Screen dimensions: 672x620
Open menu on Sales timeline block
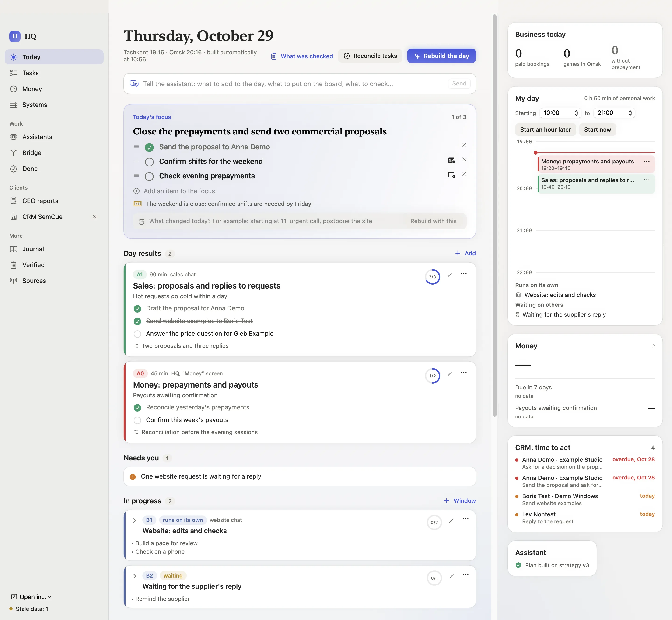click(x=647, y=180)
